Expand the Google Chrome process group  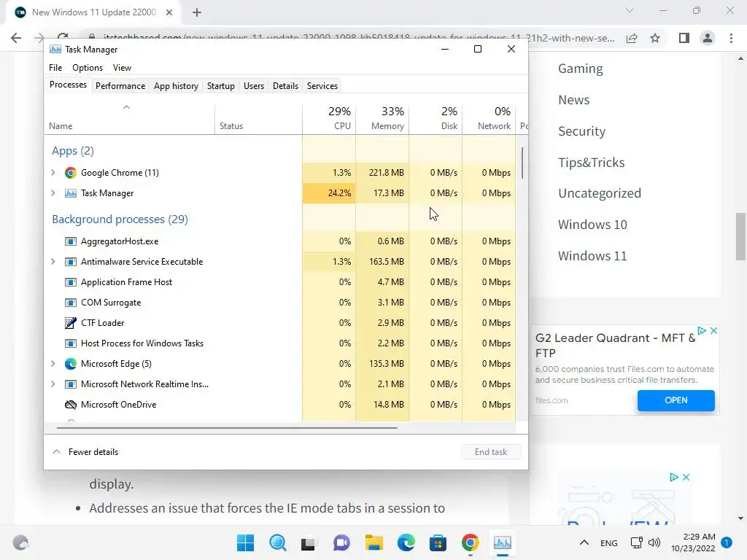click(x=53, y=172)
